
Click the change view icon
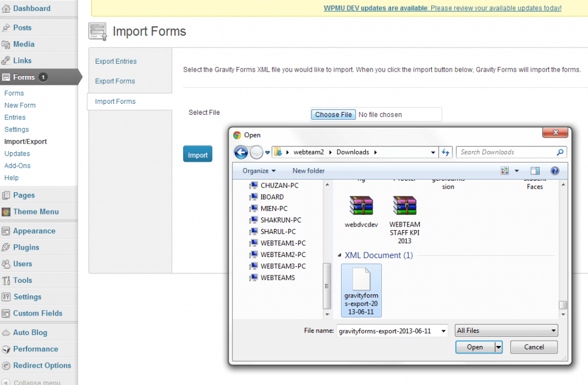pyautogui.click(x=505, y=171)
